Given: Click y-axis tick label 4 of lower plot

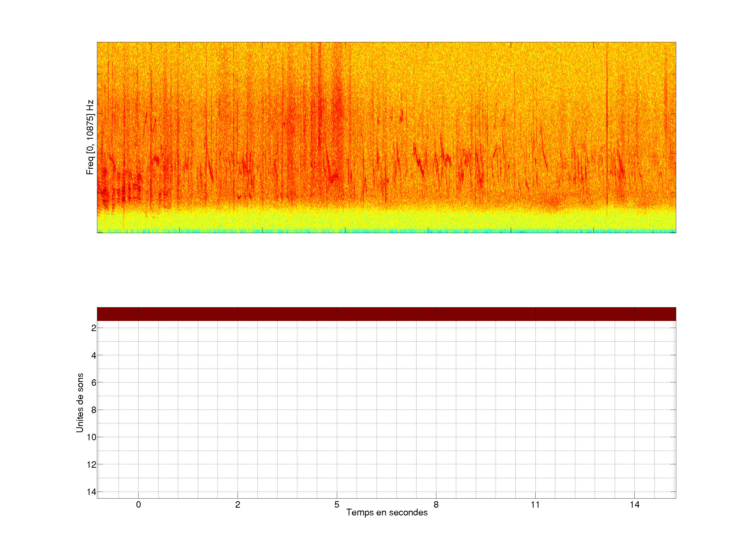Looking at the screenshot, I should click(94, 355).
